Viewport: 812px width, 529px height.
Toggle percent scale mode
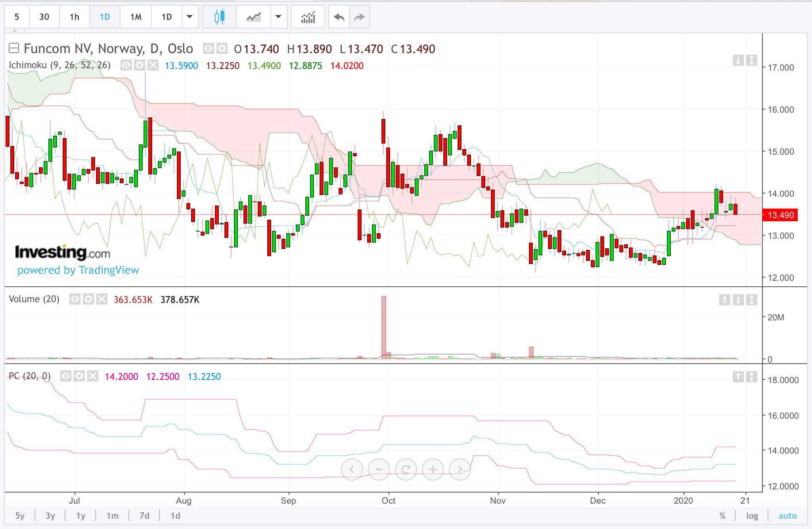[x=722, y=516]
